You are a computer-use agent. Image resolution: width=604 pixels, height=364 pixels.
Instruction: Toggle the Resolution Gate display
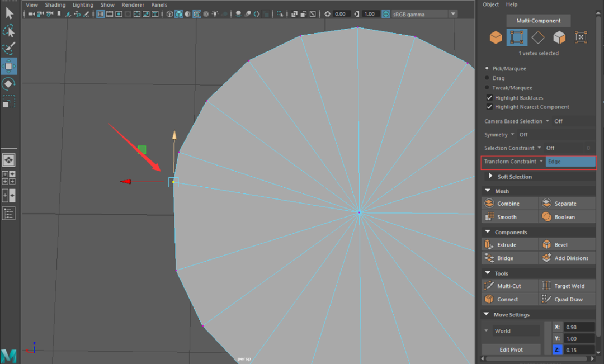[x=119, y=14]
